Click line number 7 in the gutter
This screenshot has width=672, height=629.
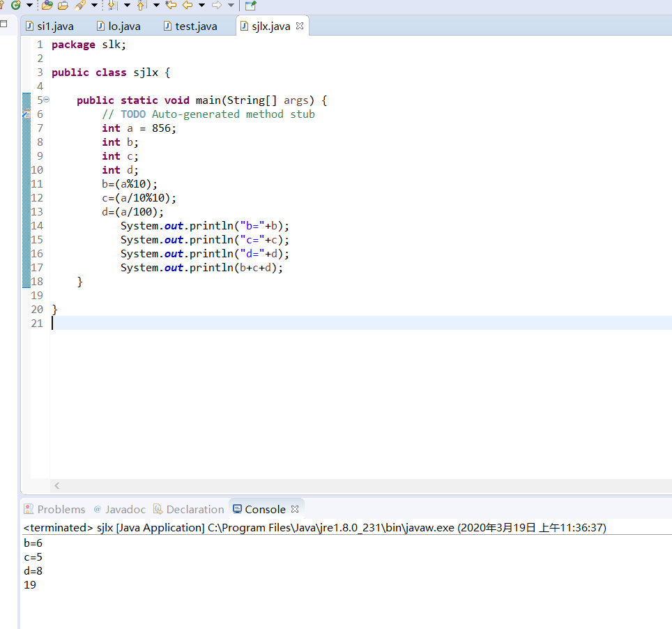pyautogui.click(x=40, y=128)
